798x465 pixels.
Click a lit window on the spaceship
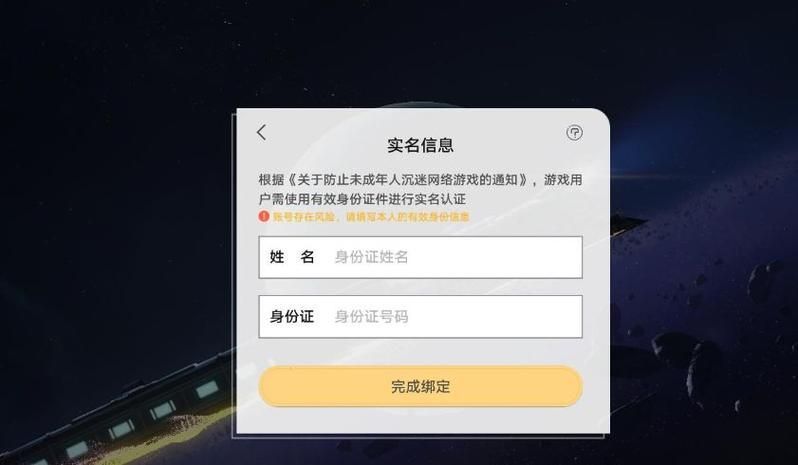click(x=207, y=390)
